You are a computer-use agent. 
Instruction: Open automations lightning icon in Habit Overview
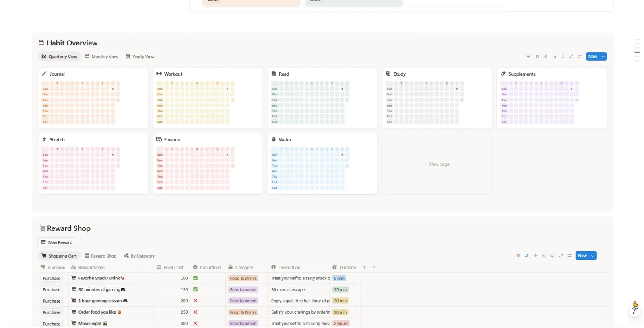coord(546,57)
